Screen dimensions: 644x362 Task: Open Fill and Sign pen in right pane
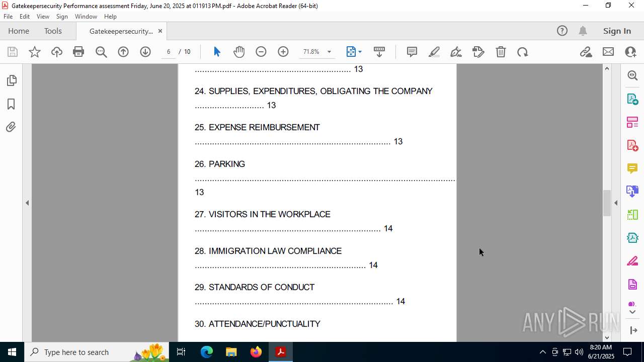[x=632, y=261]
